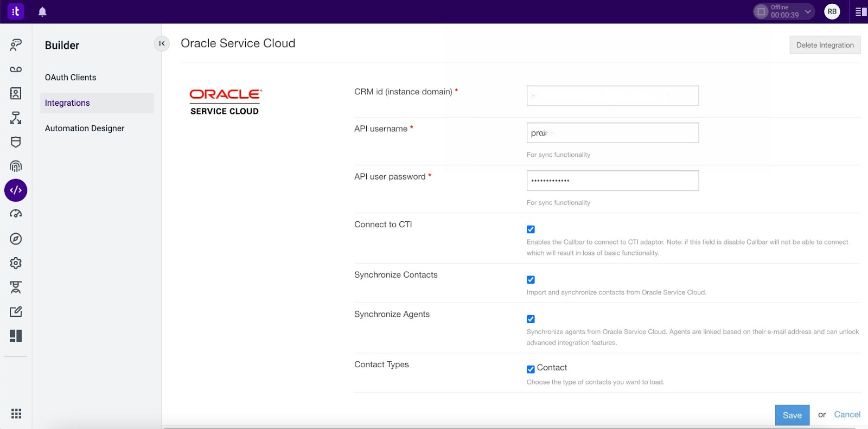Focus the CRM id instance domain field
The width and height of the screenshot is (868, 429).
pos(612,96)
